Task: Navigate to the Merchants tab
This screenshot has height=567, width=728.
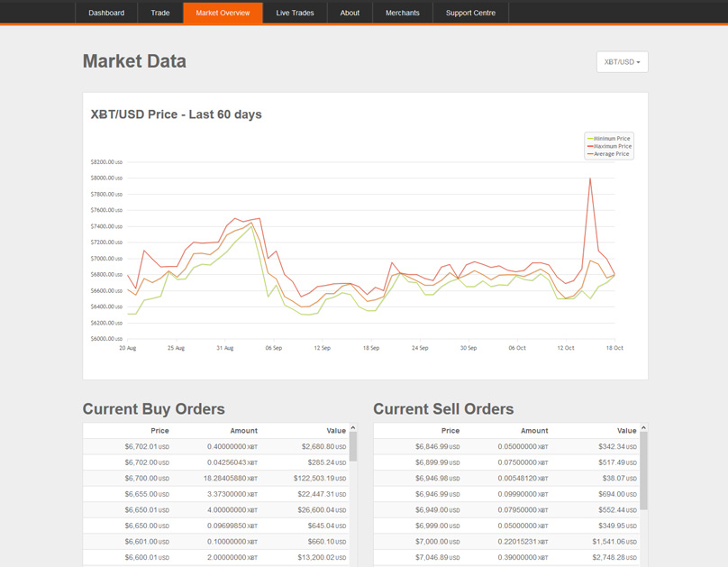Action: (x=403, y=13)
